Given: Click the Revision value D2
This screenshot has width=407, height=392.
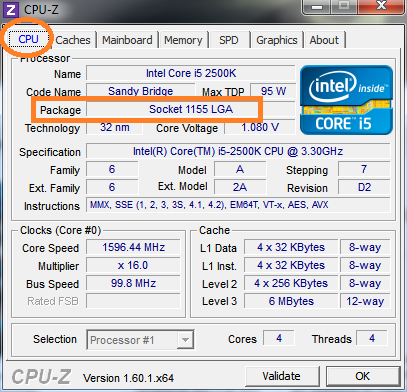Looking at the screenshot, I should click(364, 187).
